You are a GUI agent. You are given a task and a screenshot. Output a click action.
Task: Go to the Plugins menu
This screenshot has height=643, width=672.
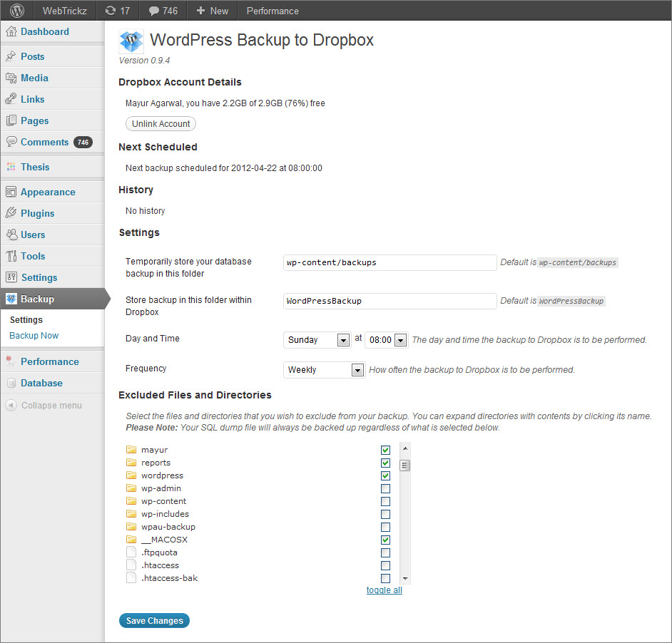38,213
